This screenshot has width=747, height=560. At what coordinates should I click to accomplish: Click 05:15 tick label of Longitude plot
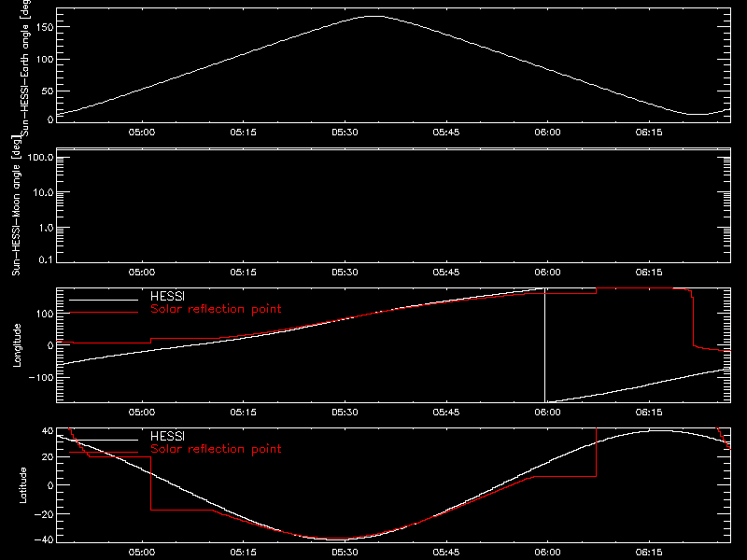(244, 413)
